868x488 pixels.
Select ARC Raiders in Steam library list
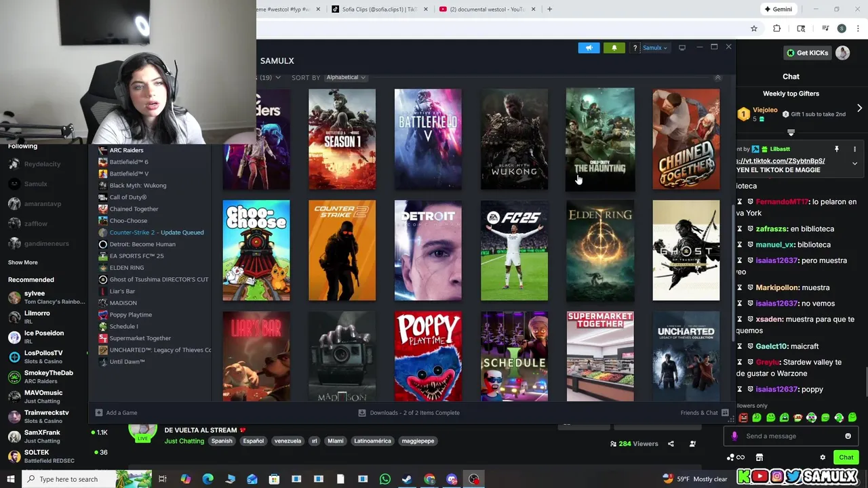(x=126, y=150)
